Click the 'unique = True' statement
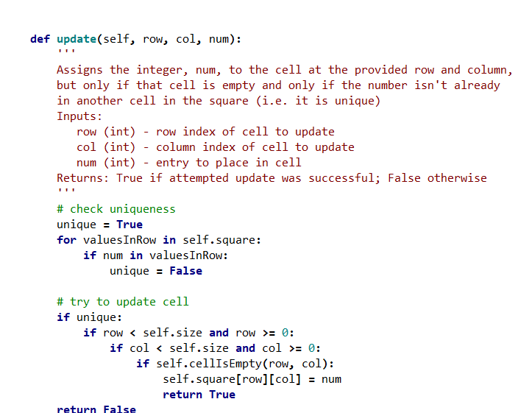532x413 pixels. 100,225
